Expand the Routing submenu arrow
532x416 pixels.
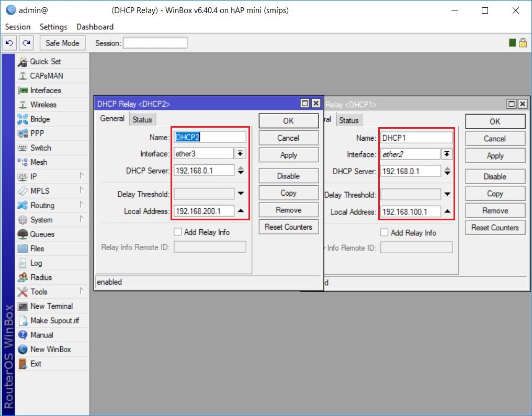[82, 204]
